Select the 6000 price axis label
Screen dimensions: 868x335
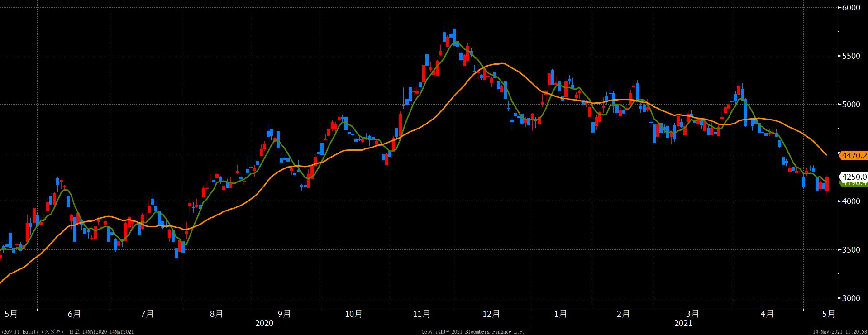(851, 8)
